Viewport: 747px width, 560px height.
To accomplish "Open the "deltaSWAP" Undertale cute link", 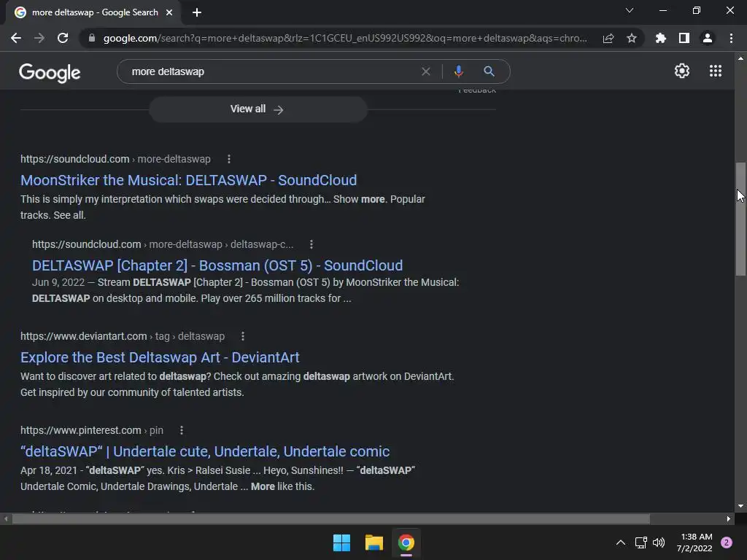I will 205,451.
